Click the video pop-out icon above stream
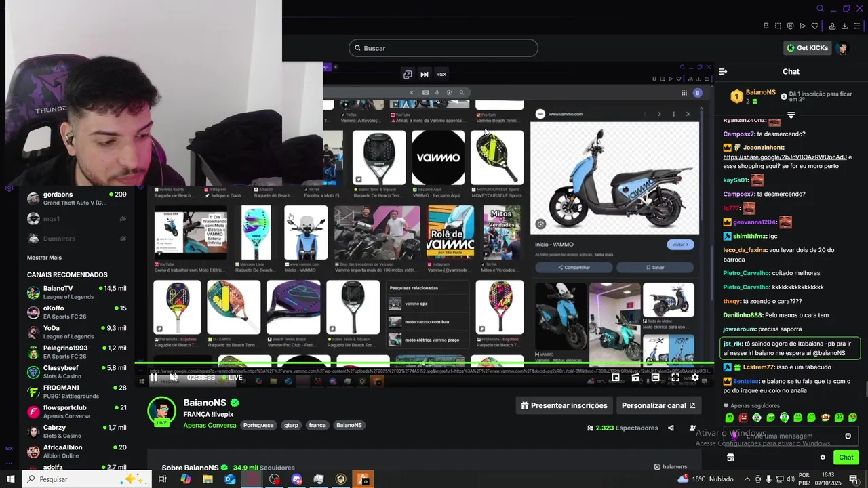 [408, 75]
